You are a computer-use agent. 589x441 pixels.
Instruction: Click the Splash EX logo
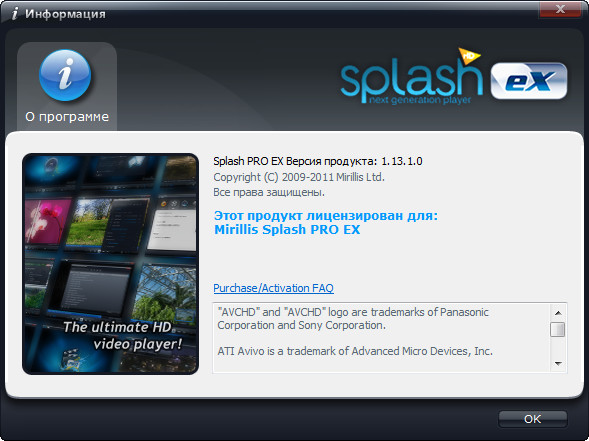pyautogui.click(x=454, y=77)
